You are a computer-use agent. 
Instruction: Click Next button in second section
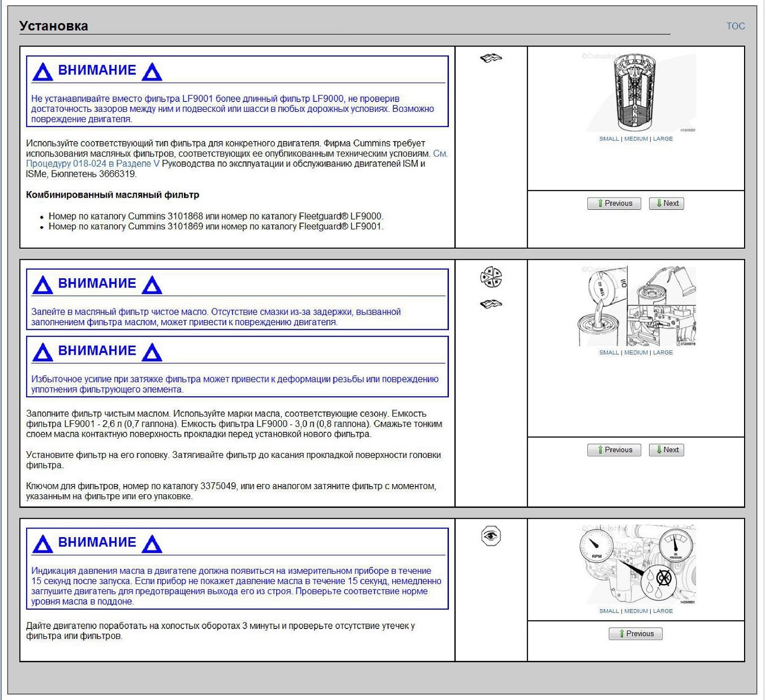click(666, 450)
